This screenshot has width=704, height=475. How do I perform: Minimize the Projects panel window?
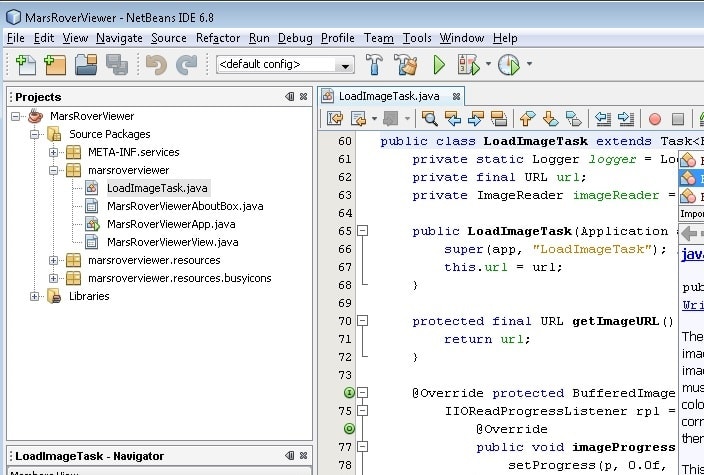288,97
